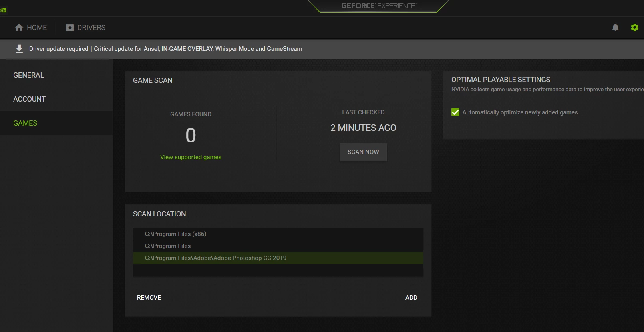The image size is (644, 332).
Task: Select the Adobe Photoshop CC 2019 scan location
Action: pos(278,258)
